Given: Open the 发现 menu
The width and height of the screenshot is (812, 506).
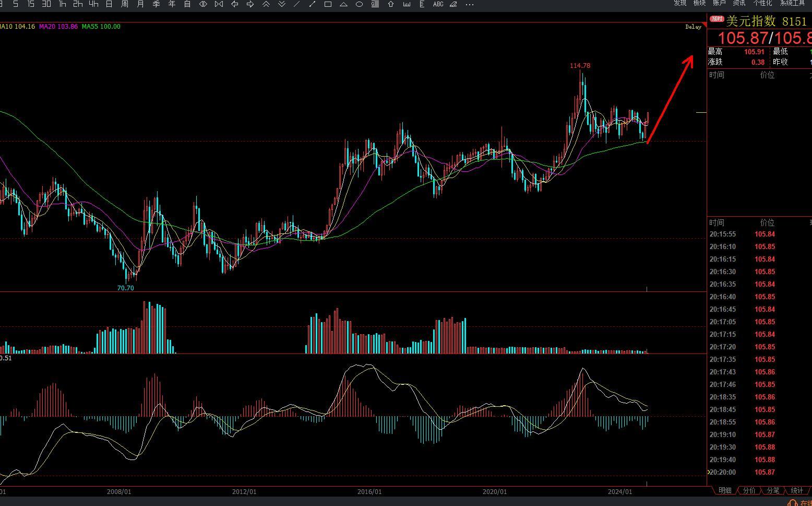Looking at the screenshot, I should [x=680, y=3].
